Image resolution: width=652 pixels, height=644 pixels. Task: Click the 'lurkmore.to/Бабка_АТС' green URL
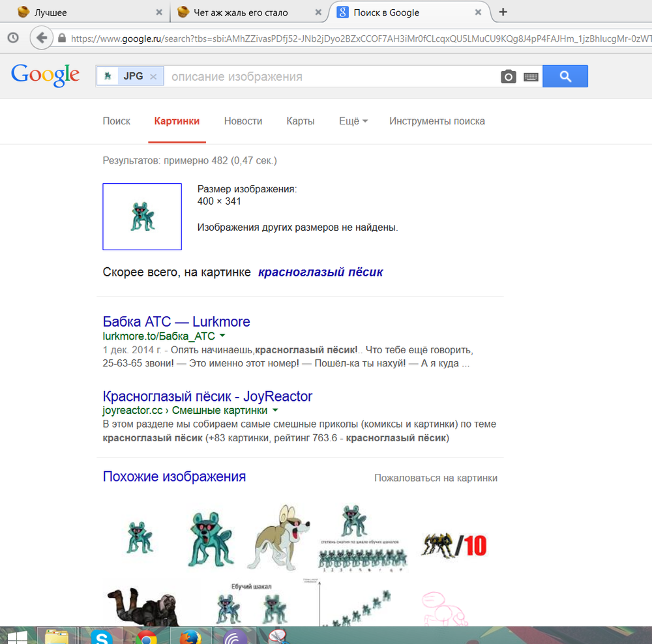click(x=159, y=336)
